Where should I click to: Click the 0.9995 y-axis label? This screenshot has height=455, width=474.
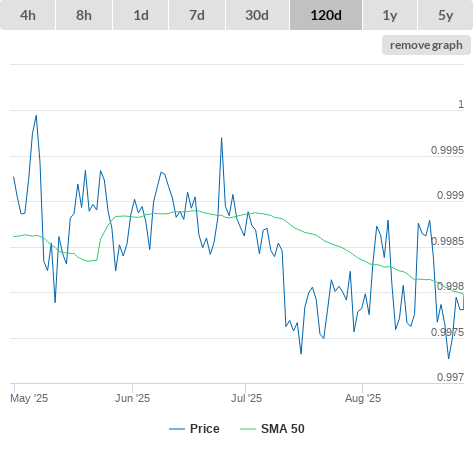447,150
